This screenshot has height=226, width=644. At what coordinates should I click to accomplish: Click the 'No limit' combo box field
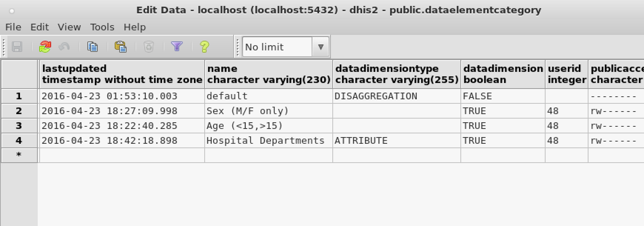(x=277, y=47)
